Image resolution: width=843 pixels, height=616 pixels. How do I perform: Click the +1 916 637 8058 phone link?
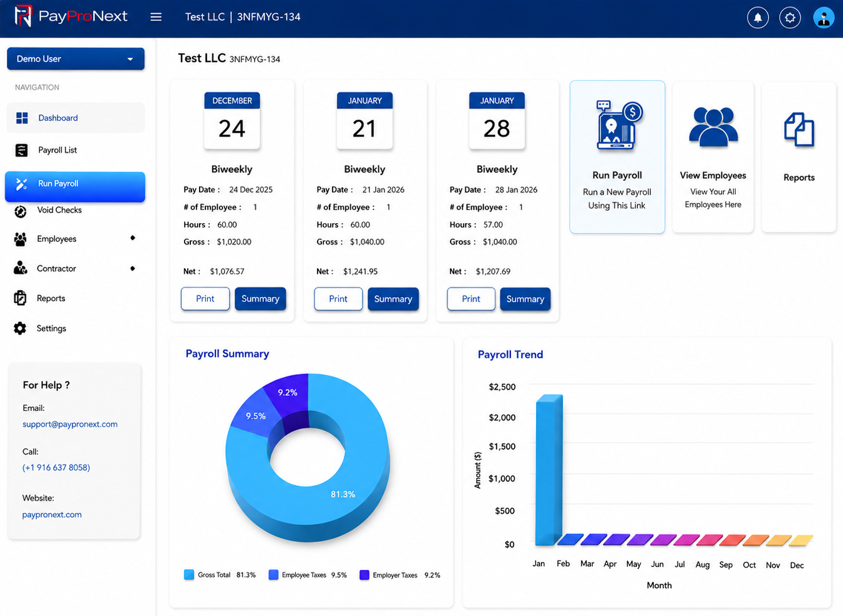click(56, 468)
